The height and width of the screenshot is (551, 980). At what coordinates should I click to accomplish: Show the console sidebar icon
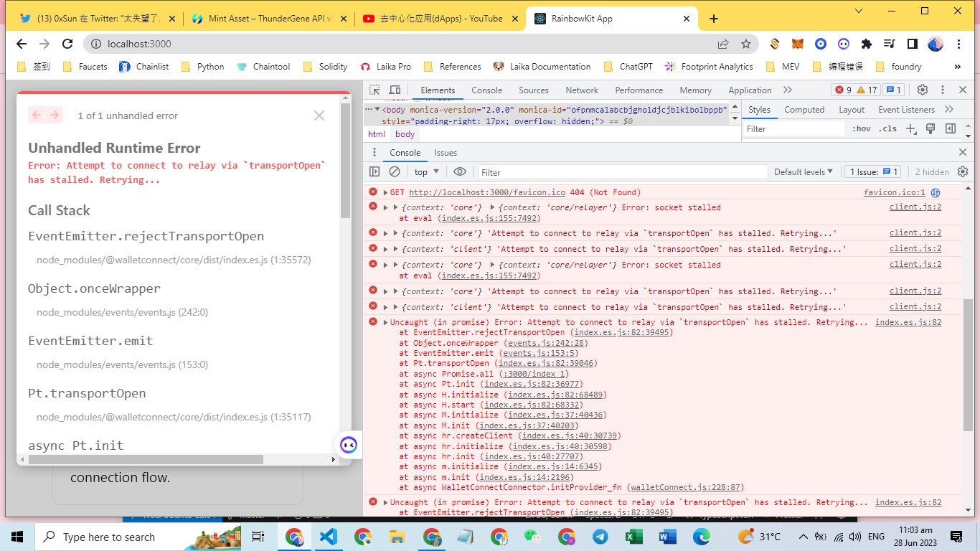(x=374, y=171)
